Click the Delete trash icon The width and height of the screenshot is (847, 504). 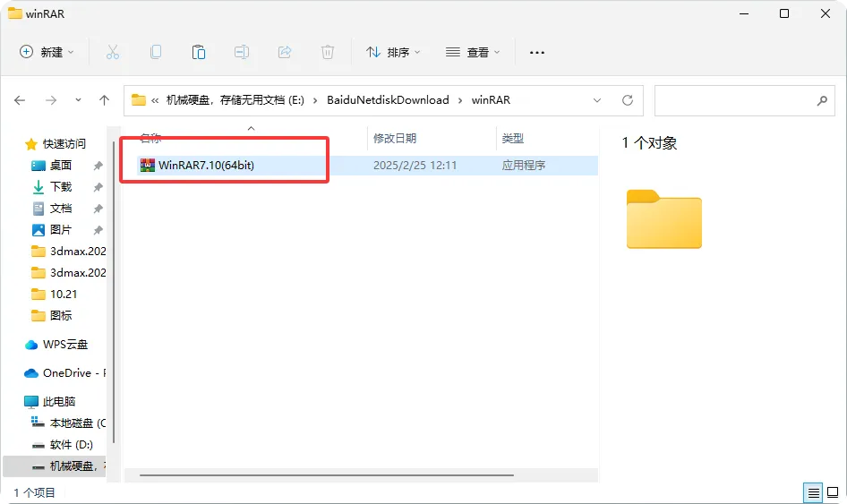(x=328, y=53)
